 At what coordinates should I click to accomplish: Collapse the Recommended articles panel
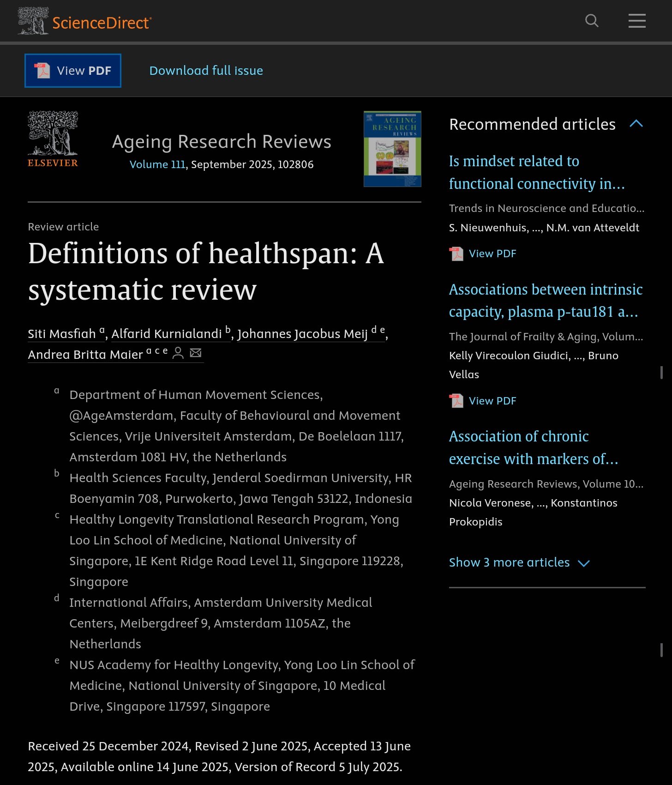636,124
